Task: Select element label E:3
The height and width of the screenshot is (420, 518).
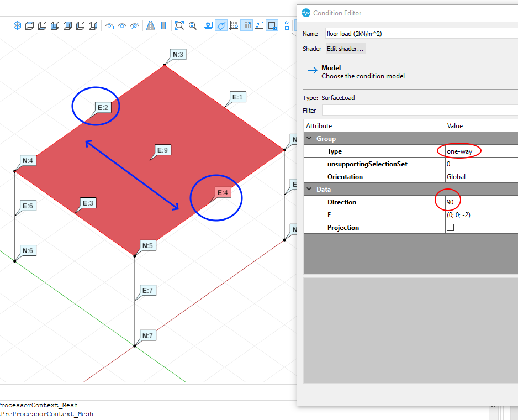Action: (x=88, y=203)
